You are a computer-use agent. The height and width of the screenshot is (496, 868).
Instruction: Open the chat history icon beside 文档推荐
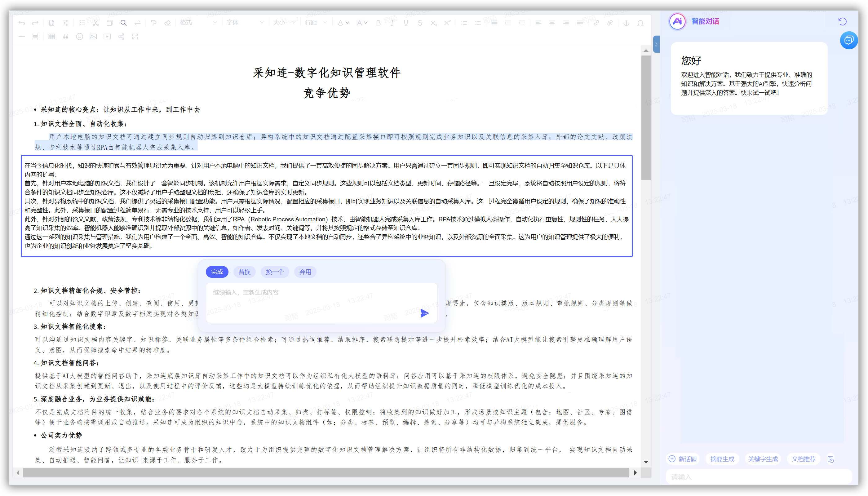(830, 459)
